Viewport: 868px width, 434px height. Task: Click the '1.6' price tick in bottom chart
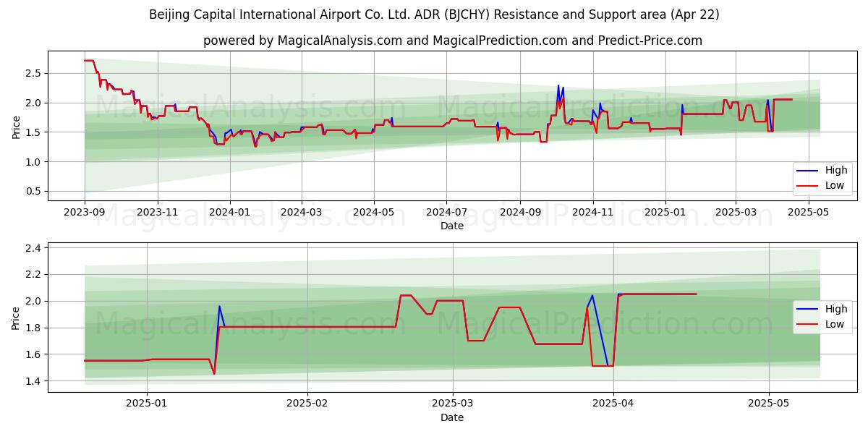[32, 354]
